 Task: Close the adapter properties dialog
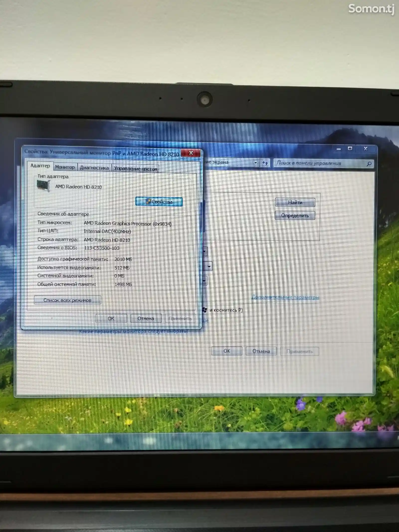pyautogui.click(x=191, y=153)
